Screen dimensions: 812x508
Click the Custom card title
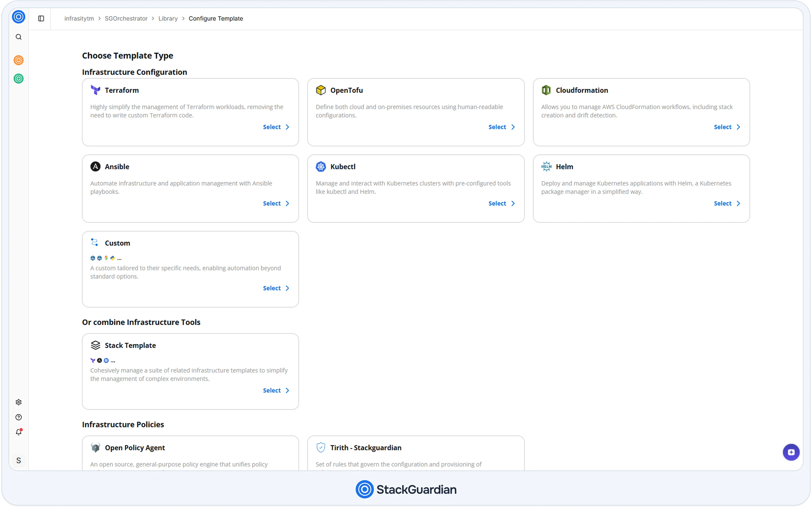coord(117,243)
